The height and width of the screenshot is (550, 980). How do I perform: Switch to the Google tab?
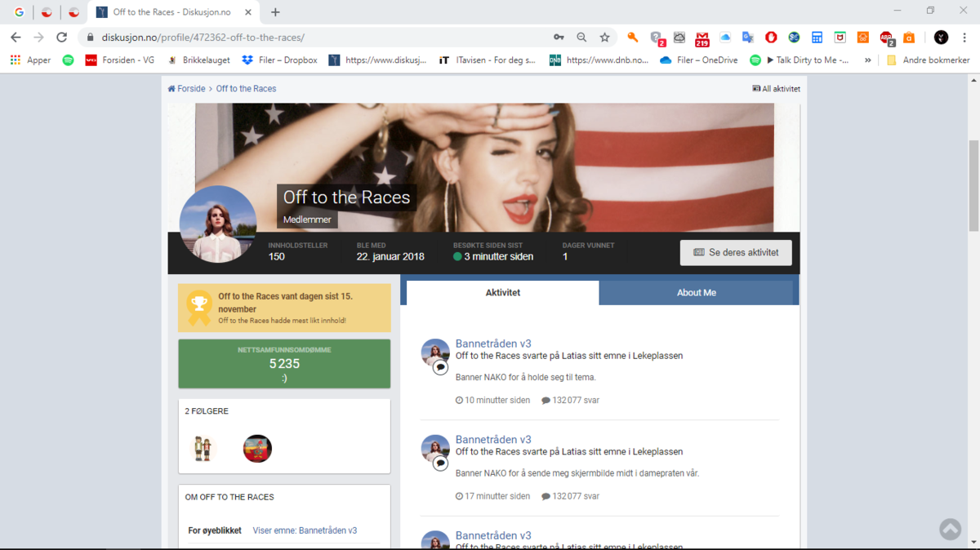[19, 12]
